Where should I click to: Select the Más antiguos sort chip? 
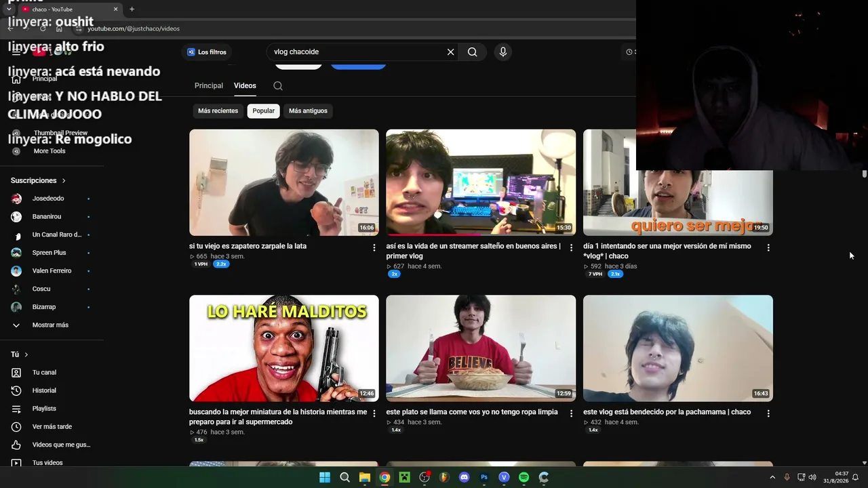(308, 111)
